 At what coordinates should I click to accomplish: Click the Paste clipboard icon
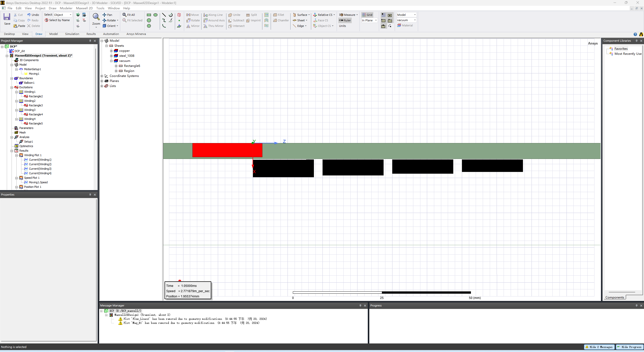tap(15, 26)
